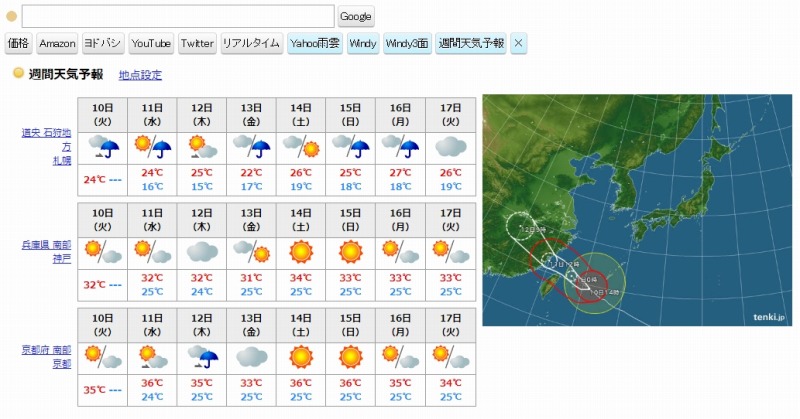Click Sapporo 12日 low 15℃ value

pyautogui.click(x=202, y=187)
